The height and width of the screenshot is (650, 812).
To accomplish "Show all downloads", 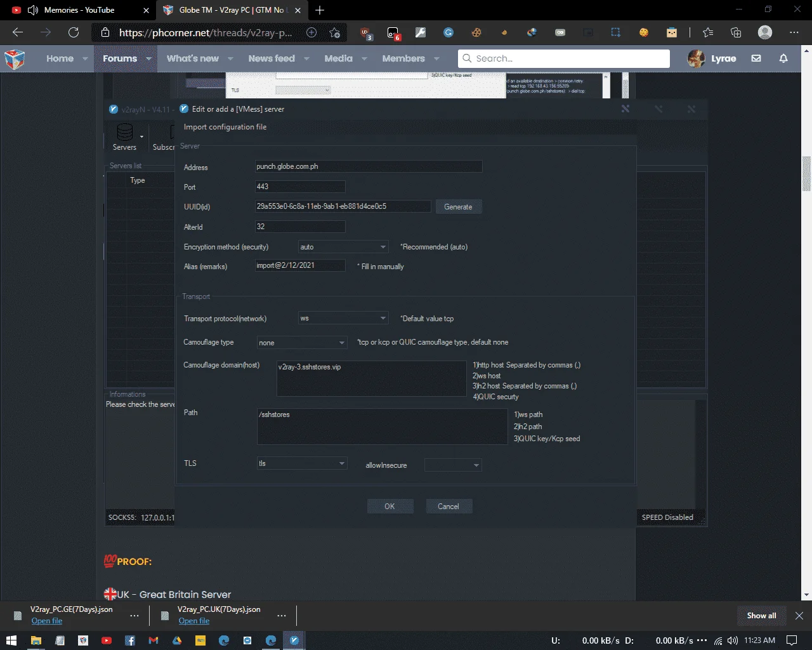I will click(x=761, y=616).
